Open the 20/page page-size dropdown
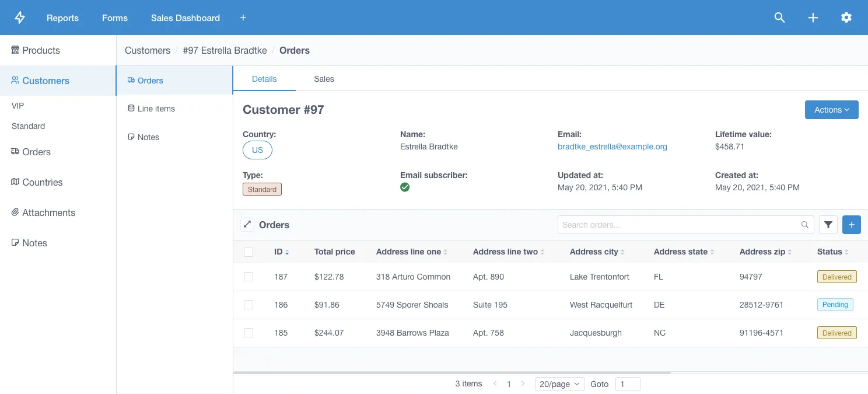The image size is (868, 394). tap(559, 383)
